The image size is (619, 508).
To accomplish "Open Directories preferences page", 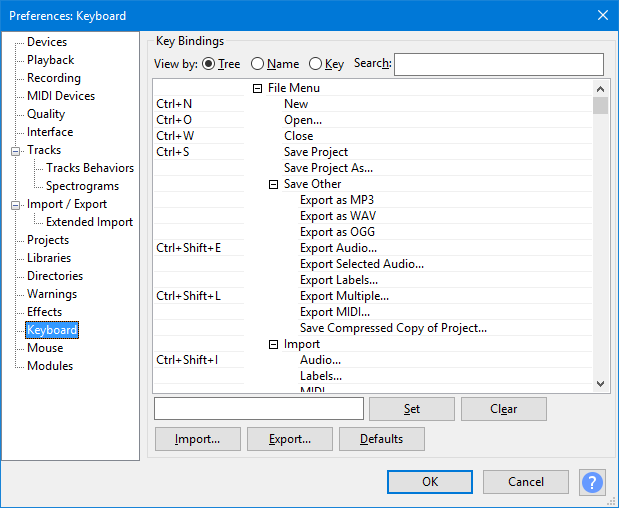I will point(55,276).
